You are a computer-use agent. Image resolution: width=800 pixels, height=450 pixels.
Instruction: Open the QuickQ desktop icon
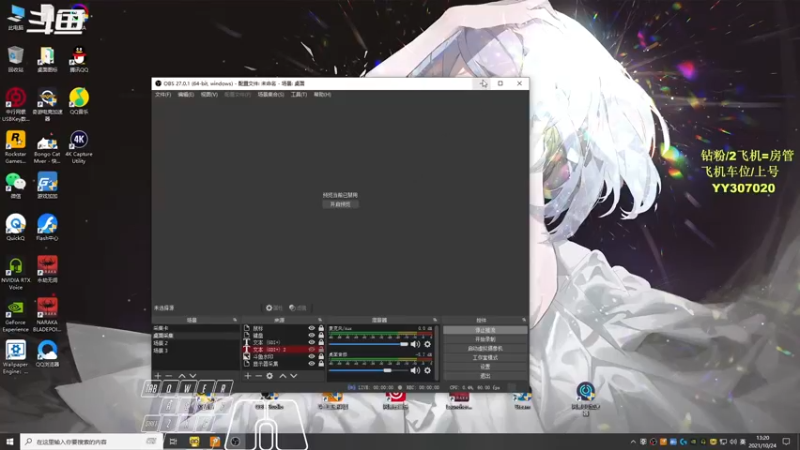click(x=15, y=228)
